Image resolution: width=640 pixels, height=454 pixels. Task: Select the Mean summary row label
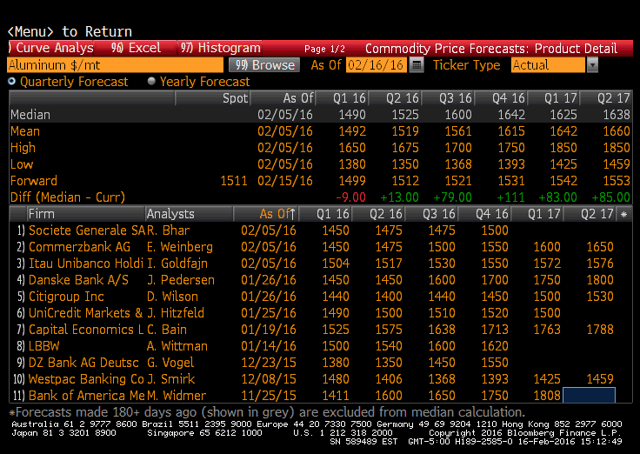click(x=25, y=131)
